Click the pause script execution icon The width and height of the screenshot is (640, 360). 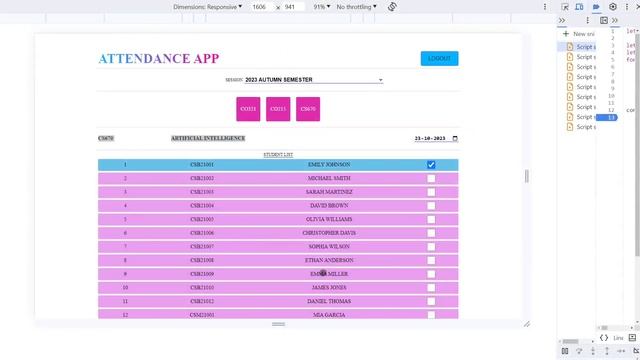565,351
